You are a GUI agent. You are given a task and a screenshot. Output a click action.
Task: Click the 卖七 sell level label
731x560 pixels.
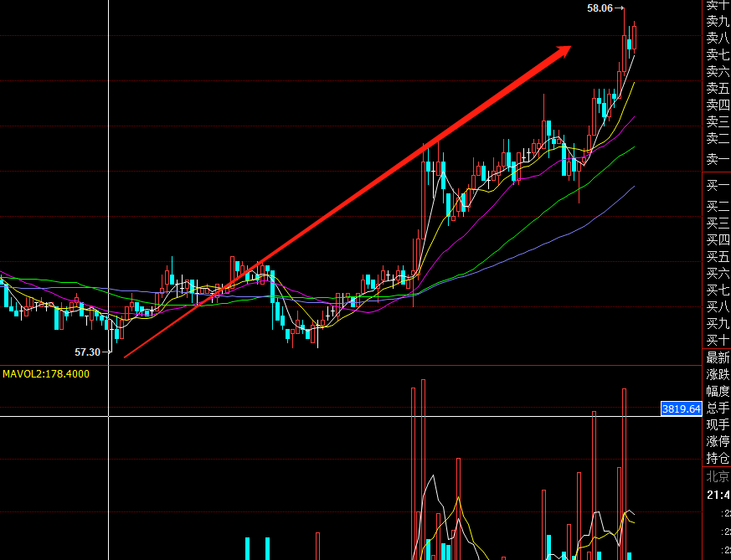pos(718,54)
